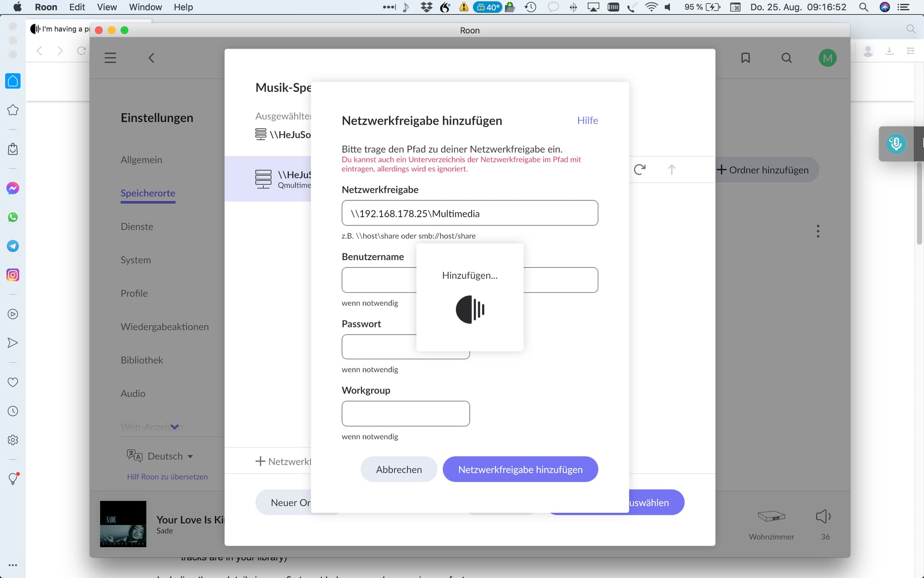This screenshot has height=578, width=924.
Task: Select Speicherorte settings section
Action: [x=148, y=193]
